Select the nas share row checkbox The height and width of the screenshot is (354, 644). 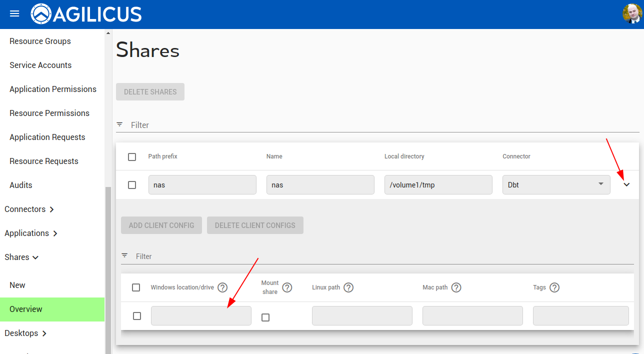[132, 185]
